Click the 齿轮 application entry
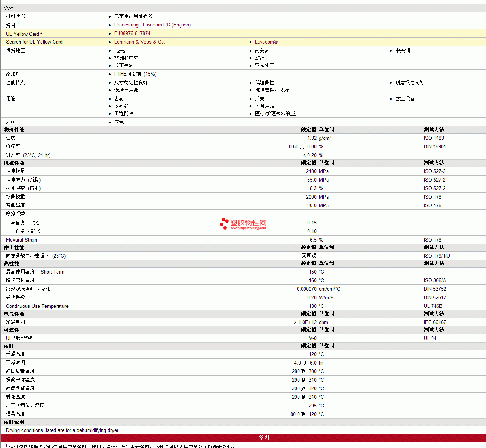 [119, 98]
